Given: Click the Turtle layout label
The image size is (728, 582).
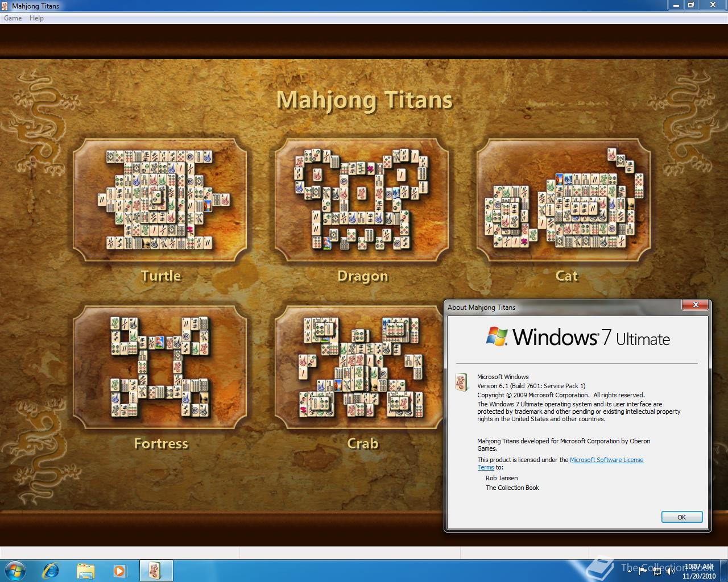Looking at the screenshot, I should tap(161, 276).
